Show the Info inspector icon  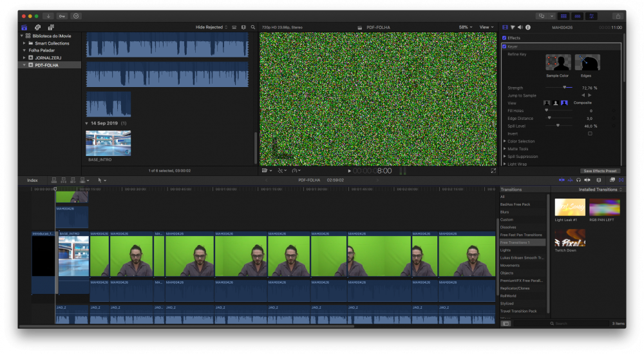pos(528,28)
